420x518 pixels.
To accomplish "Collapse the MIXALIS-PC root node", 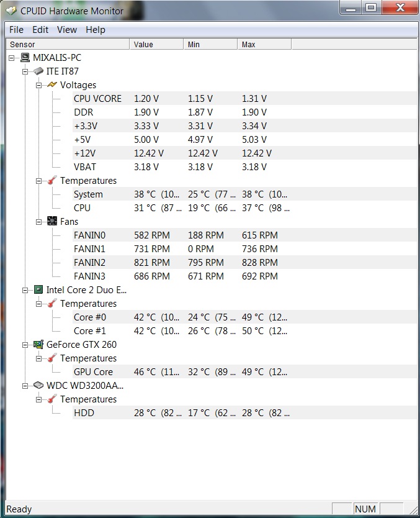I will 12,58.
